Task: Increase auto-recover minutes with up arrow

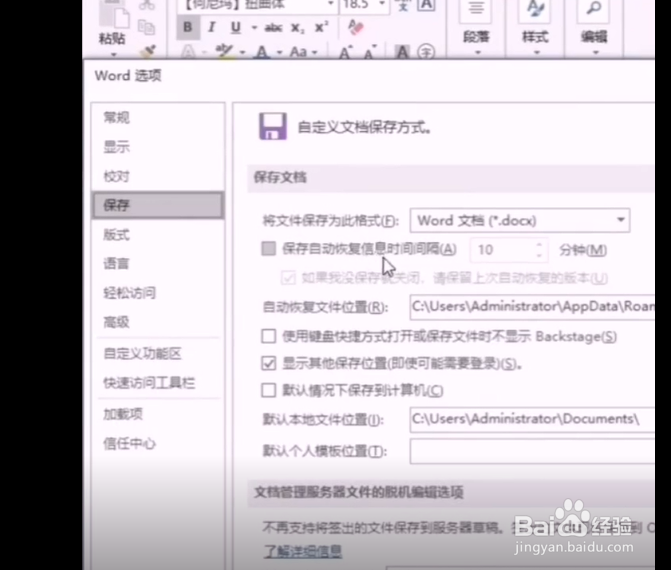Action: (539, 244)
